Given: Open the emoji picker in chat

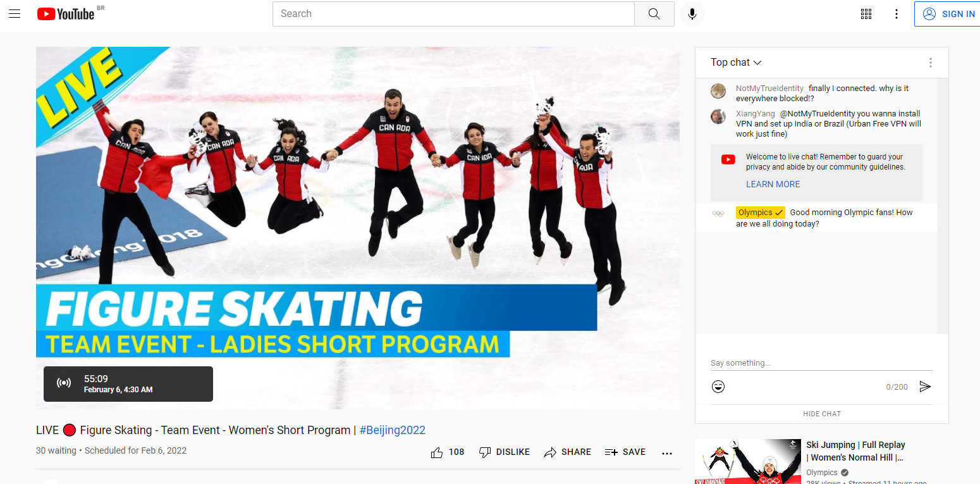Looking at the screenshot, I should pyautogui.click(x=718, y=387).
